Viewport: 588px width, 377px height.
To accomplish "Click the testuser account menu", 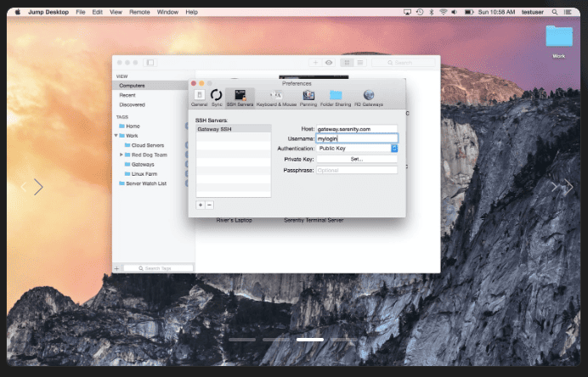I will click(533, 12).
